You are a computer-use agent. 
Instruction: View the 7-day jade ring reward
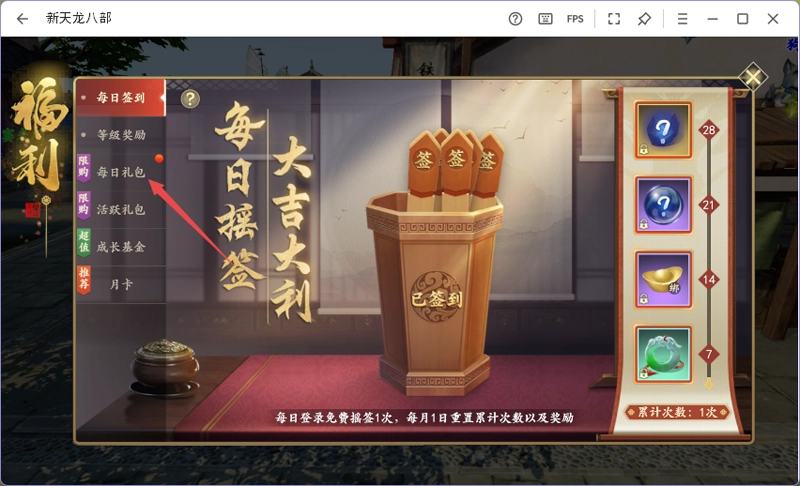point(663,354)
